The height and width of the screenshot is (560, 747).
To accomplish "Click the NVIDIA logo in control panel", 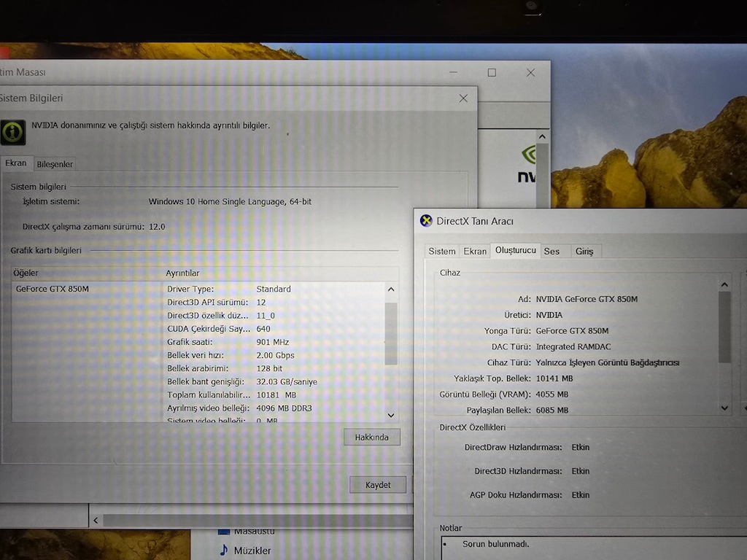I will (528, 165).
